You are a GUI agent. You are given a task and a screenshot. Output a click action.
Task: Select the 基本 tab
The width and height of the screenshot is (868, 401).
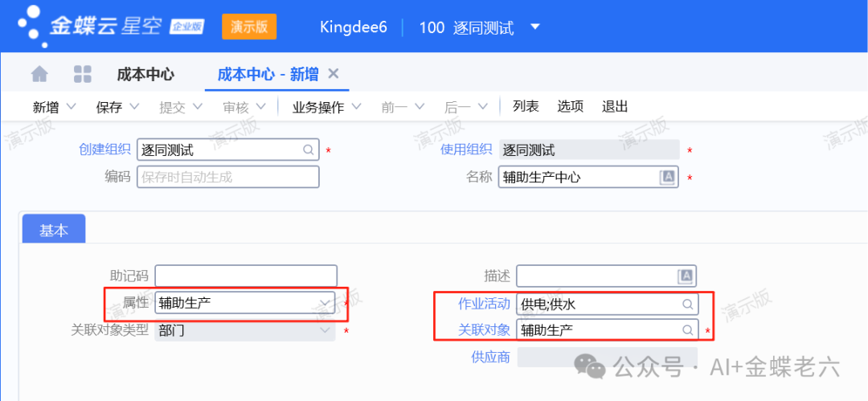[54, 231]
